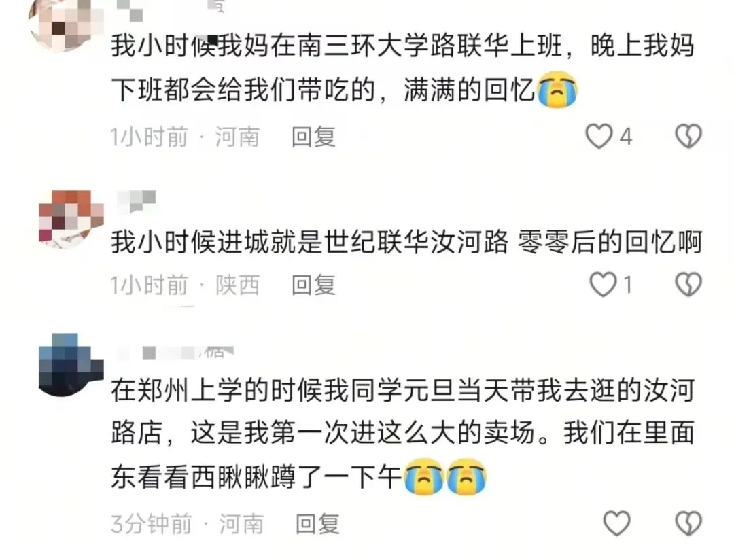Like the 汝河路店 shopping memory comment
This screenshot has width=734, height=560.
pyautogui.click(x=616, y=523)
